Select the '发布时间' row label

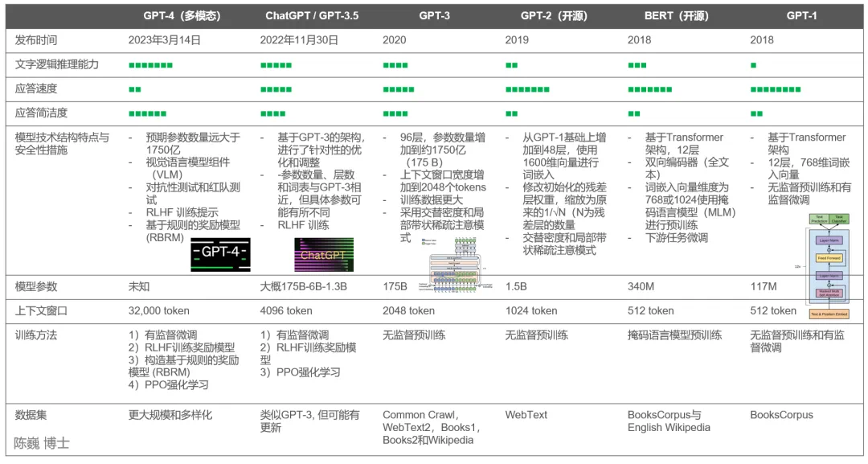pos(36,40)
